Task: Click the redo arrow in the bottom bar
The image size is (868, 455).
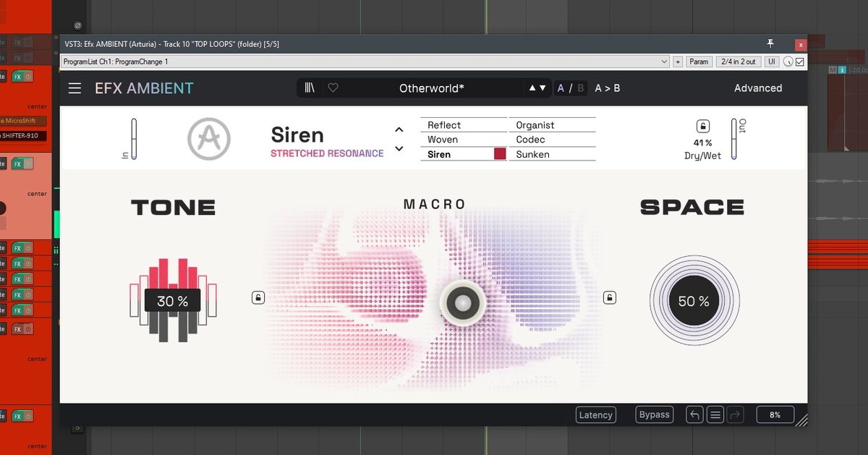Action: click(x=736, y=414)
